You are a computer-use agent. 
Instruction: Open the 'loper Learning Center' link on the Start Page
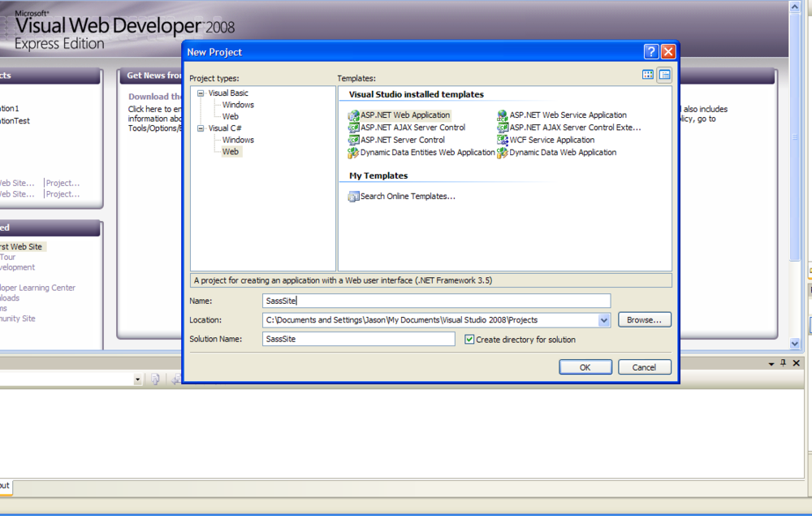[x=38, y=288]
